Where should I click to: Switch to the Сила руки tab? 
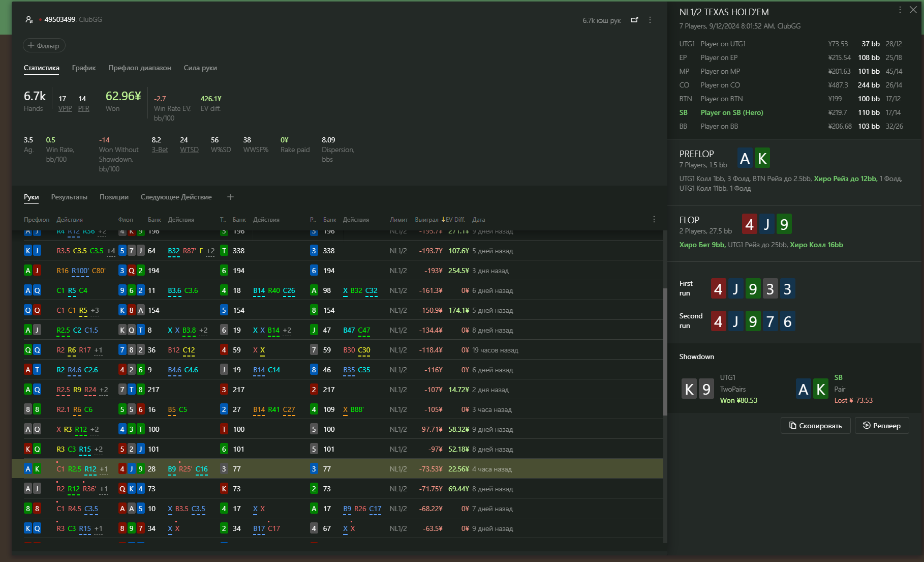tap(200, 68)
